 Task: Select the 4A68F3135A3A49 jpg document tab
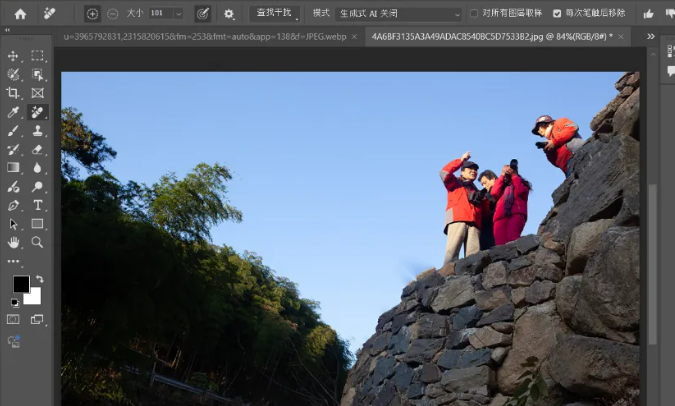tap(490, 36)
